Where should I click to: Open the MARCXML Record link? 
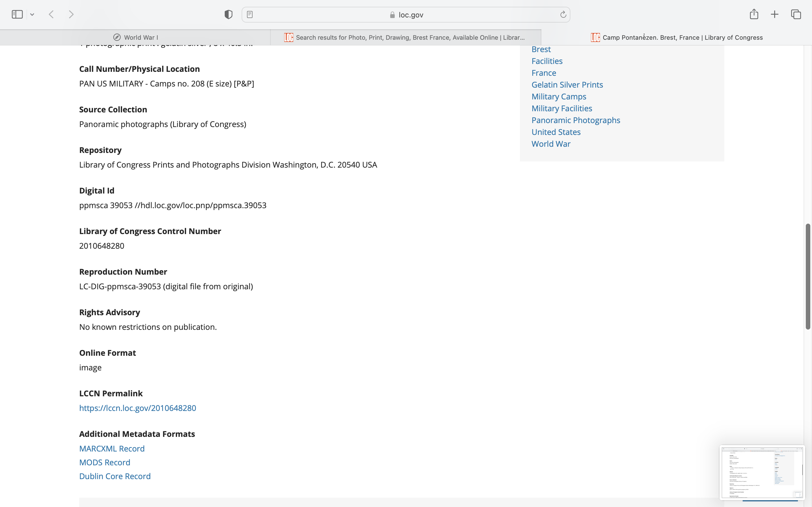[x=112, y=449]
